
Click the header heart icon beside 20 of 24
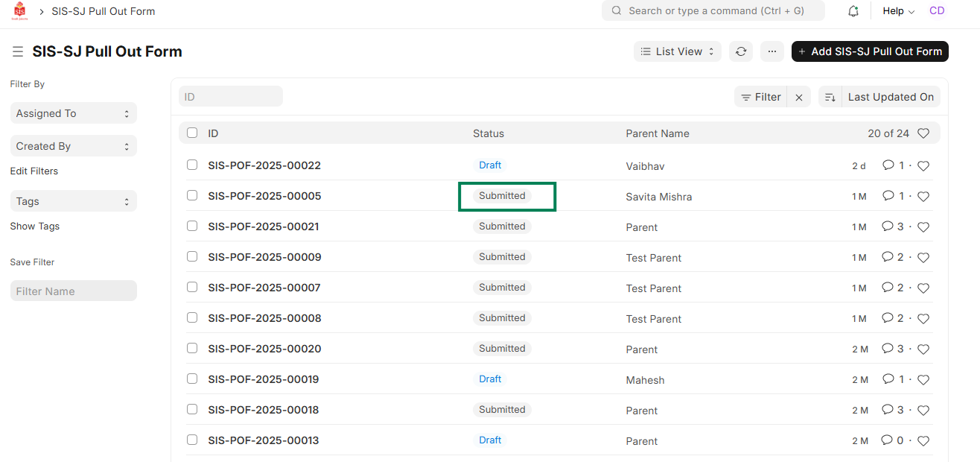pos(923,133)
